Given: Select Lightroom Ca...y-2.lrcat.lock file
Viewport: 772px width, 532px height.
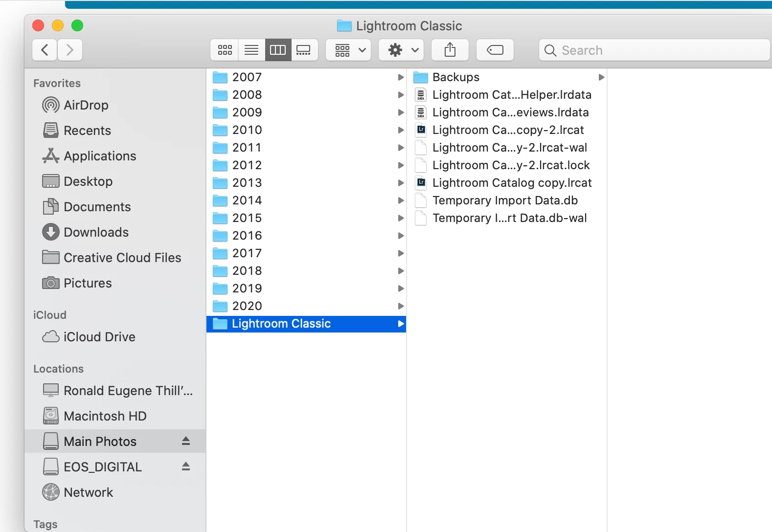Looking at the screenshot, I should click(507, 165).
